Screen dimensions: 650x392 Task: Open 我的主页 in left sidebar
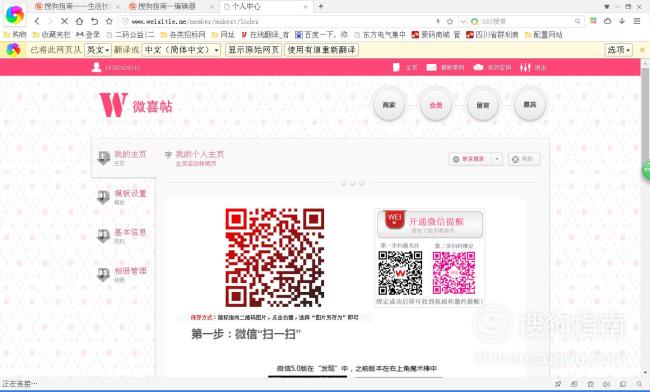124,158
